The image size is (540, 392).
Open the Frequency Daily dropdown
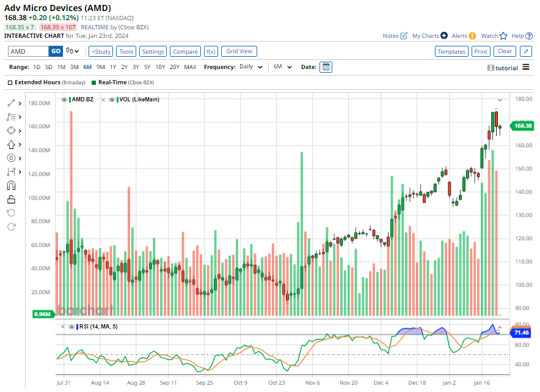click(251, 67)
